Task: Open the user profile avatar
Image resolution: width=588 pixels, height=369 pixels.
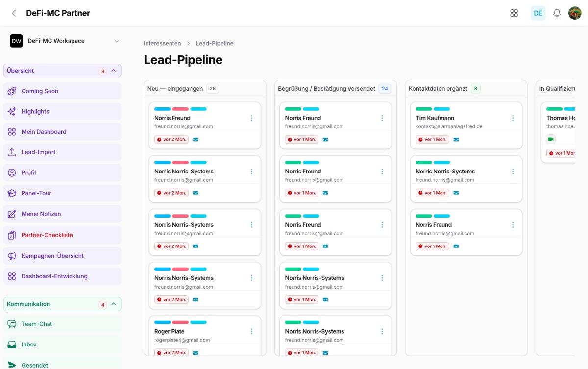Action: coord(575,13)
